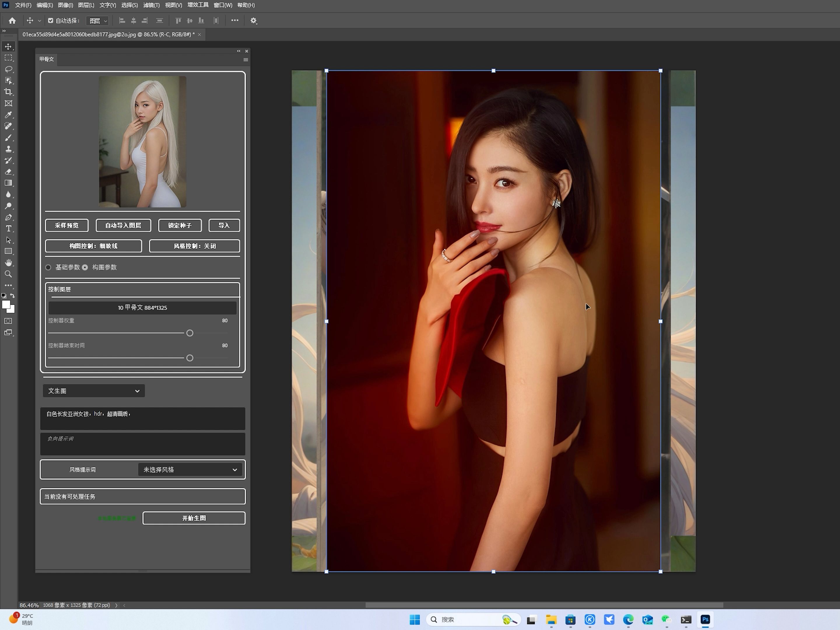
Task: Open the 增效工具 menu
Action: [x=198, y=5]
